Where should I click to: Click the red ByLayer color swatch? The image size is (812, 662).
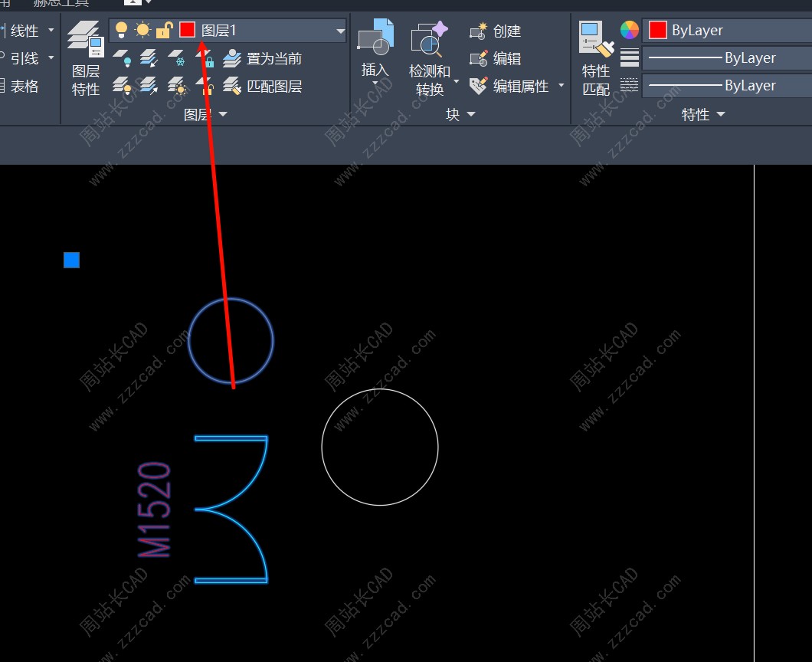pos(657,31)
